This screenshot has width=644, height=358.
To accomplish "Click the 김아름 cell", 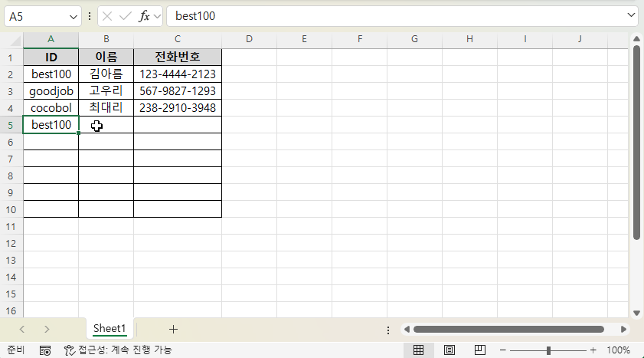I will (x=106, y=74).
